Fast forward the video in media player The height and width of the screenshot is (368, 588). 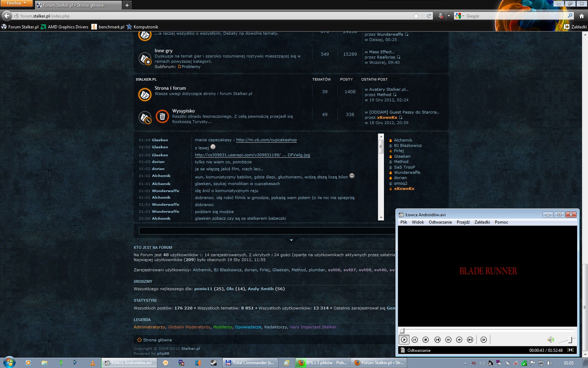(459, 340)
